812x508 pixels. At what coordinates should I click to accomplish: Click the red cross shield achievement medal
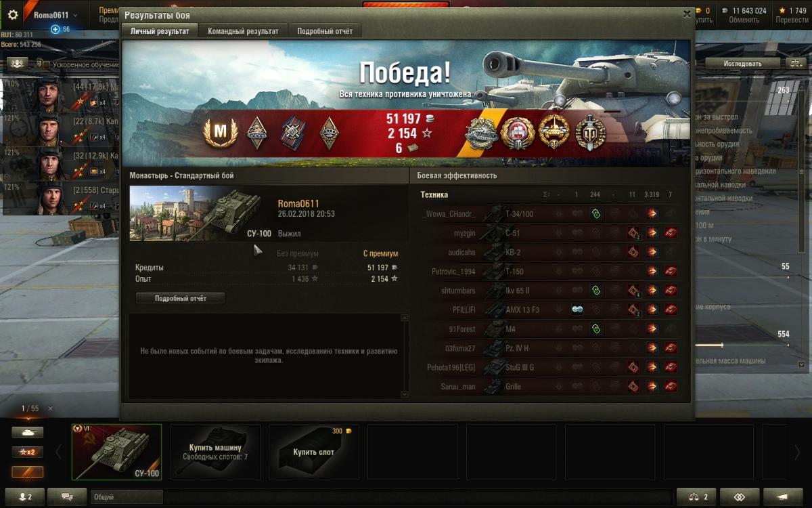pyautogui.click(x=518, y=133)
